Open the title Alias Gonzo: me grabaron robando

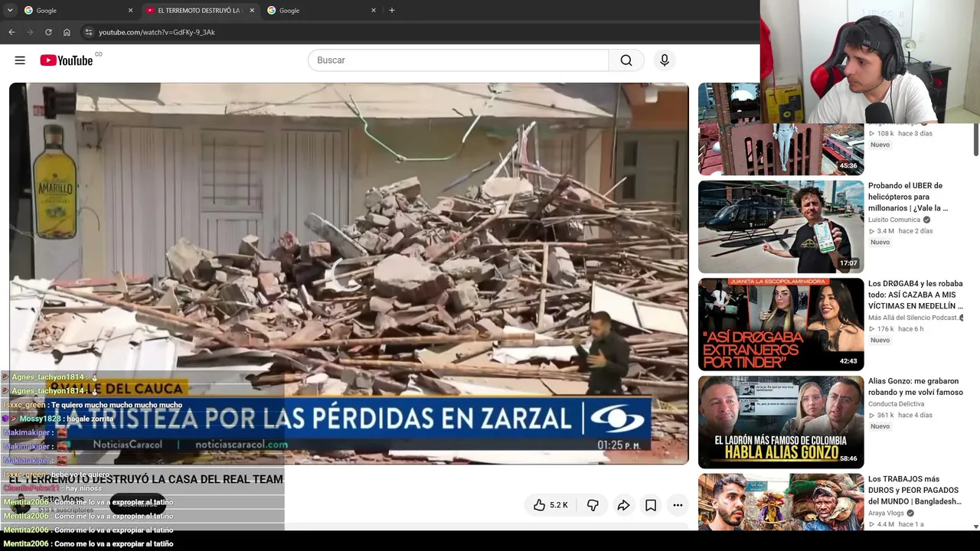[x=916, y=386]
